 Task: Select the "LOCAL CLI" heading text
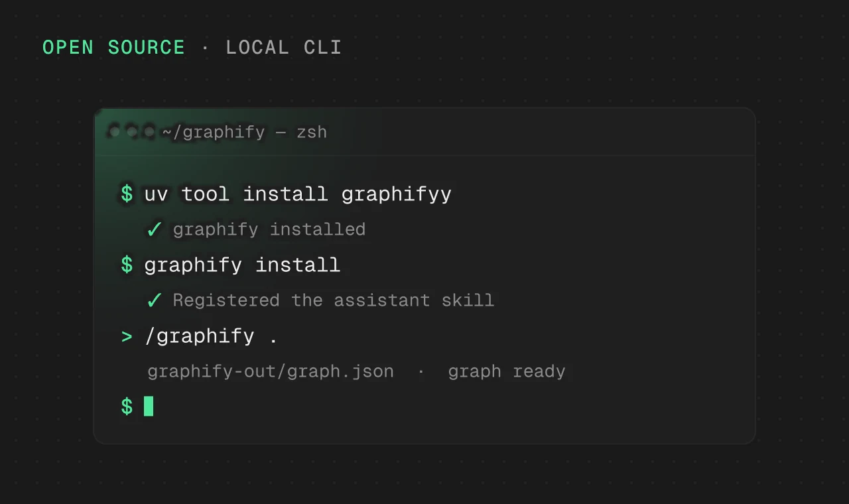(x=284, y=48)
